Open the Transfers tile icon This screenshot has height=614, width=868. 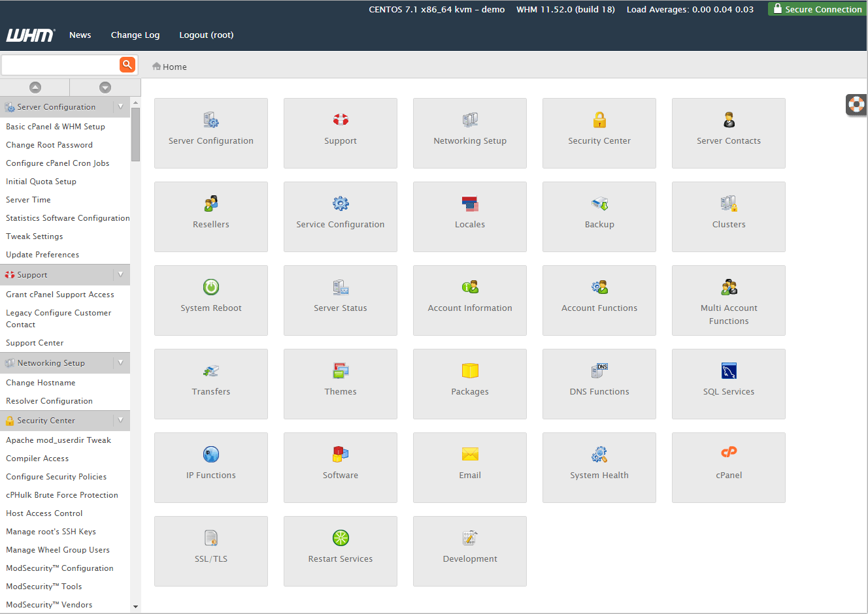(211, 370)
